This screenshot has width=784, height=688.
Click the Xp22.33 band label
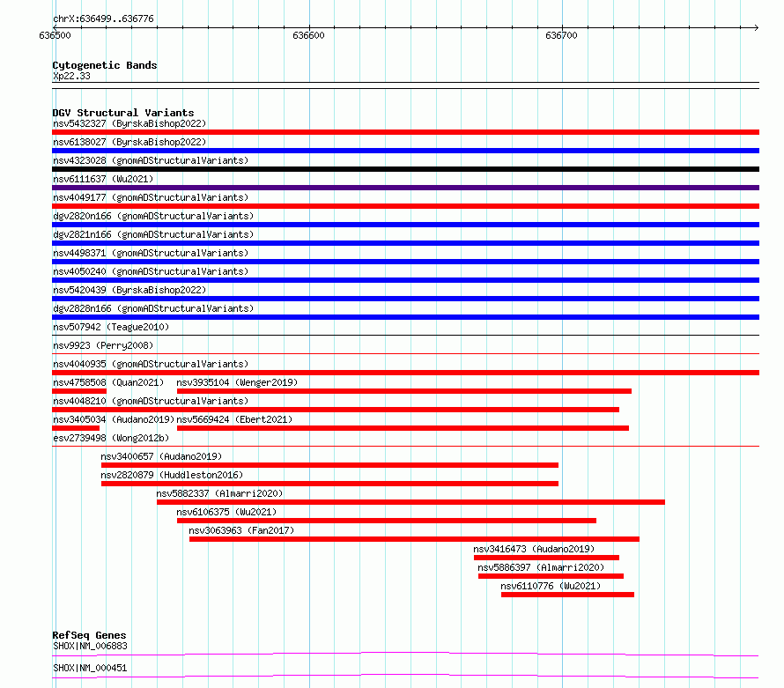71,76
